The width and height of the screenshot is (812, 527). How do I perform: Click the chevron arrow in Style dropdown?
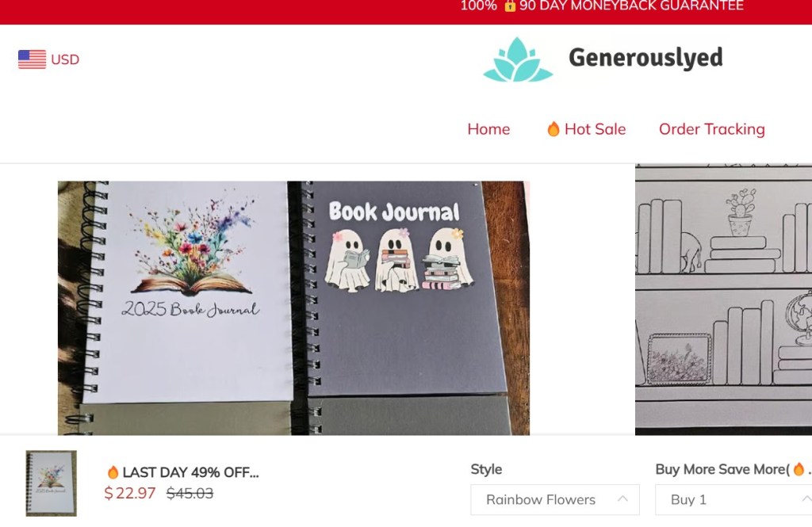point(622,499)
